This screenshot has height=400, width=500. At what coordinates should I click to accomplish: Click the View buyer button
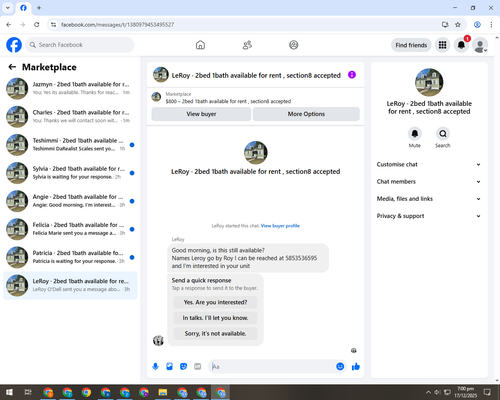201,114
